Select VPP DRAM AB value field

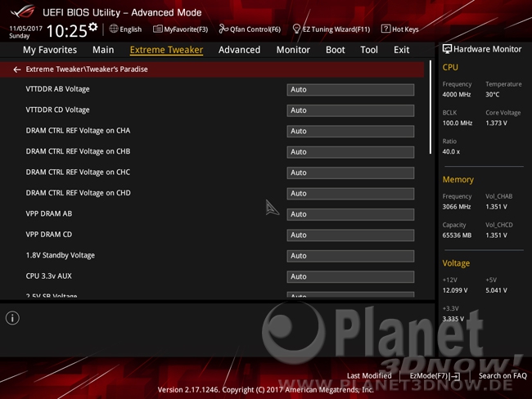pyautogui.click(x=350, y=214)
